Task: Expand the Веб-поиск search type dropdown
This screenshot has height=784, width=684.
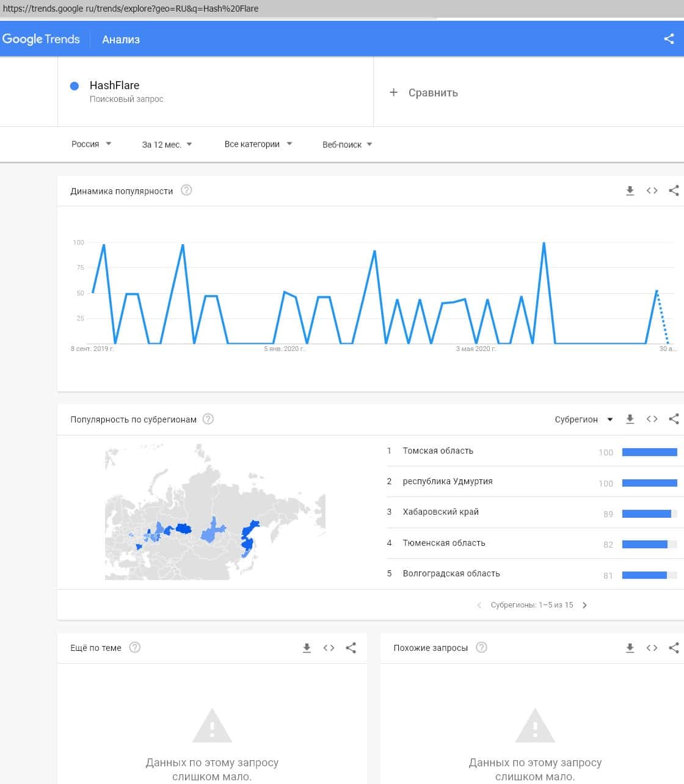Action: point(347,145)
